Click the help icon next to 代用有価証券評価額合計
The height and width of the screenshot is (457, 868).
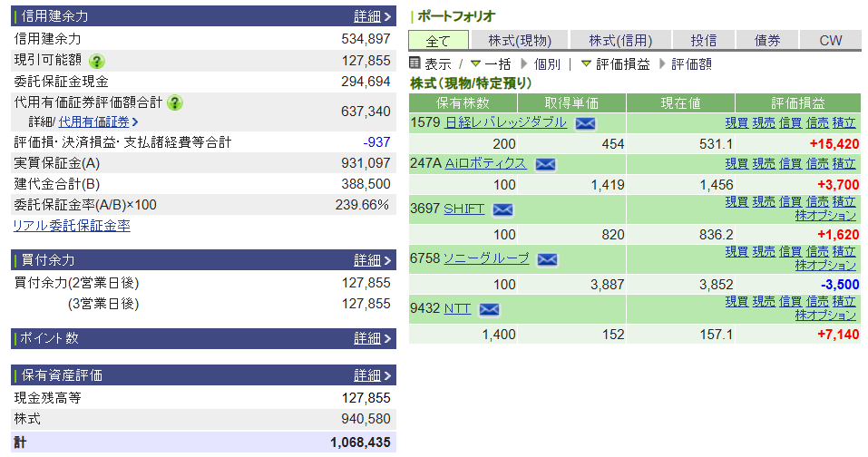(175, 102)
